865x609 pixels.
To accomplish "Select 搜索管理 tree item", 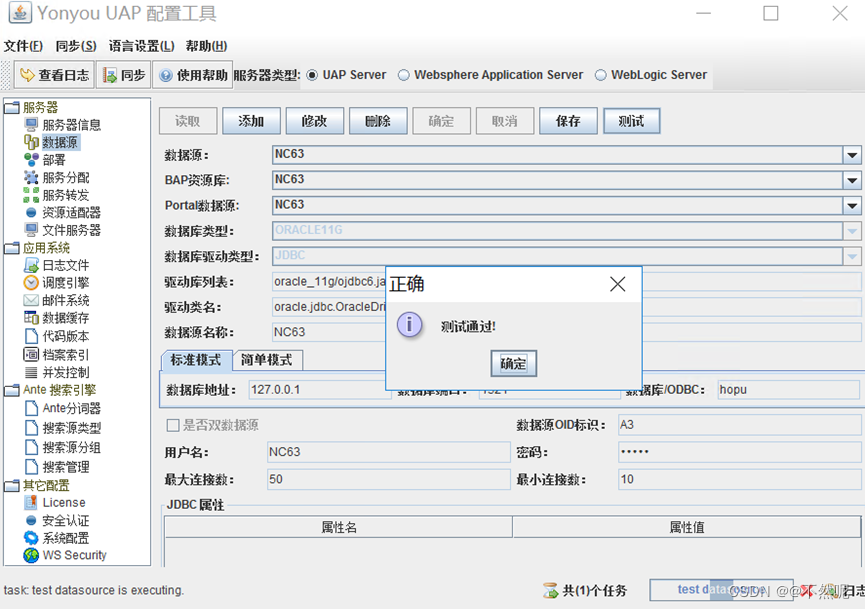I will (x=66, y=467).
